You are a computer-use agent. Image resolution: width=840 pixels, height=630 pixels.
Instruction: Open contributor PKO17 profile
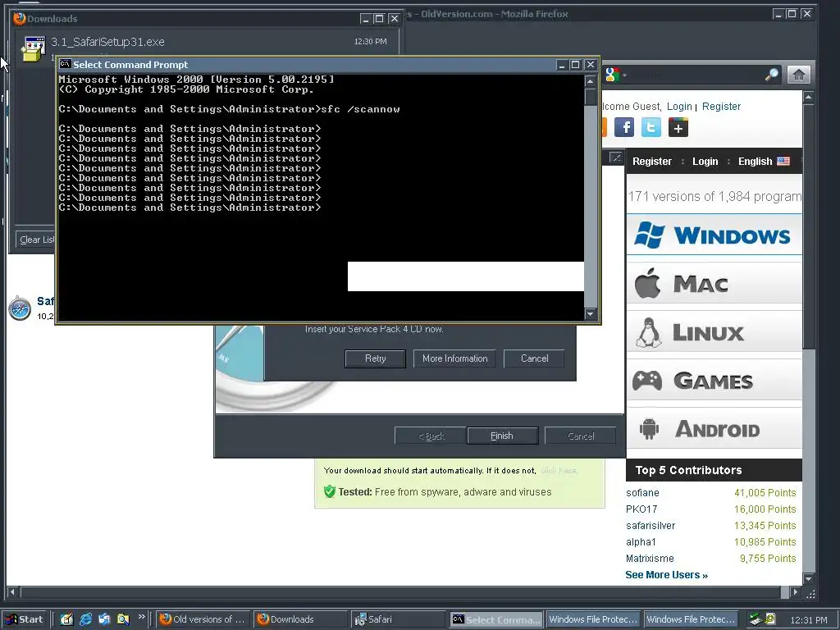(x=641, y=509)
